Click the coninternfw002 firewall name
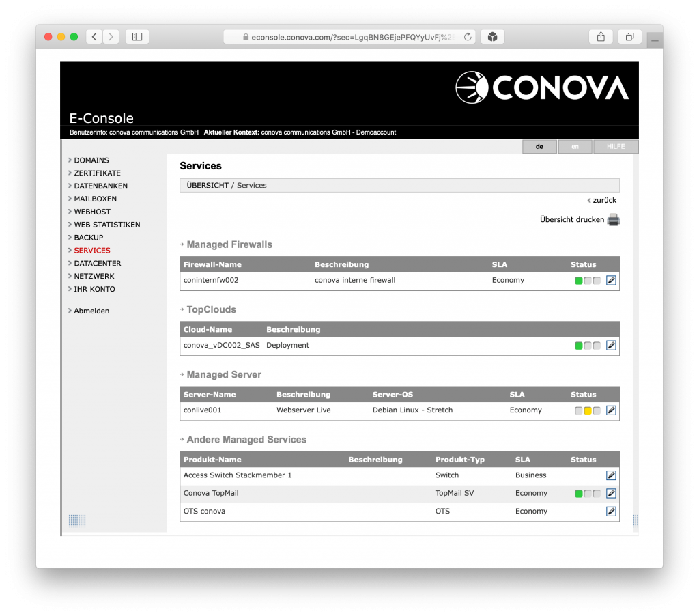 (211, 280)
